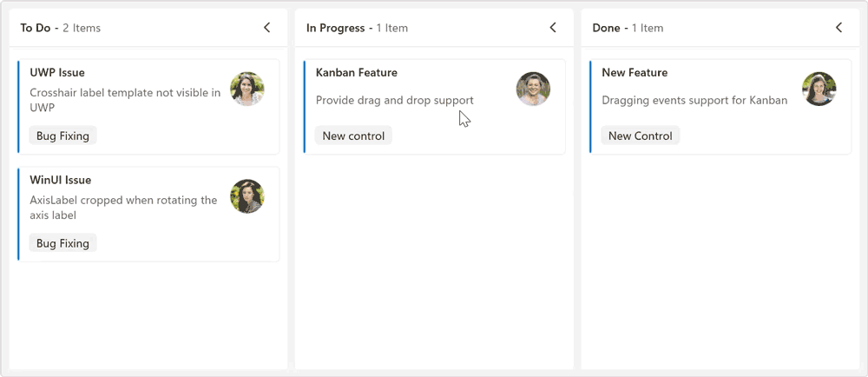Collapse the To Do column
Image resolution: width=868 pixels, height=377 pixels.
[x=266, y=28]
